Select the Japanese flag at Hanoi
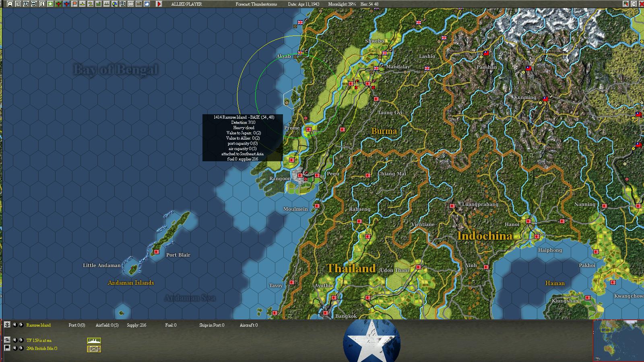This screenshot has width=644, height=362. click(x=528, y=221)
